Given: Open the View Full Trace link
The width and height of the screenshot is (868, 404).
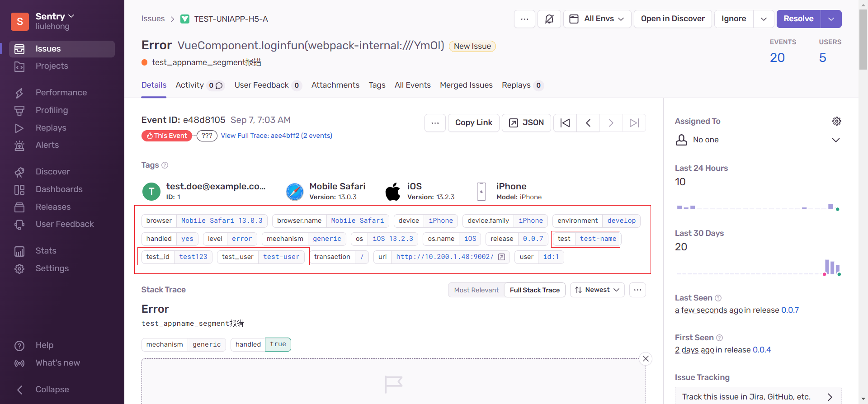Looking at the screenshot, I should (276, 136).
